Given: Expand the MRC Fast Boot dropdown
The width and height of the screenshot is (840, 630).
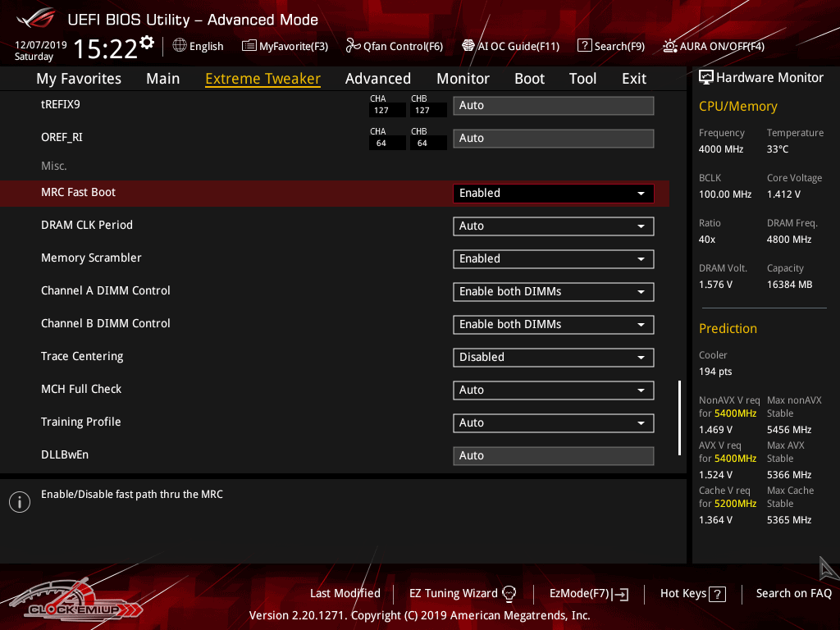Looking at the screenshot, I should [553, 194].
